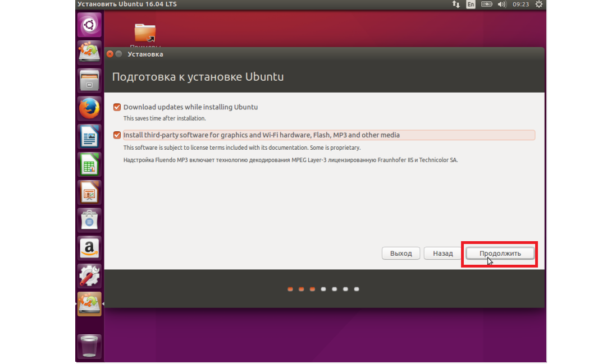Viewport: 616px width, 364px height.
Task: Close the Установка window
Action: pos(110,54)
